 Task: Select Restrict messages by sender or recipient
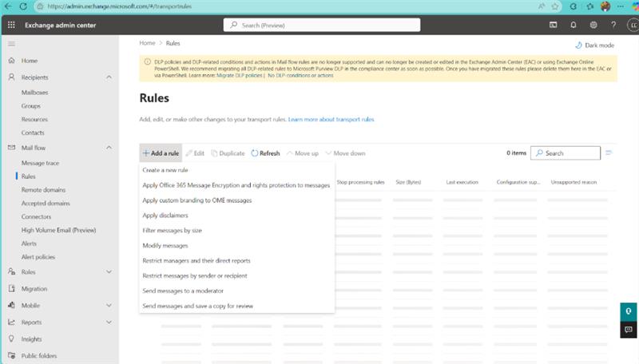pos(195,275)
